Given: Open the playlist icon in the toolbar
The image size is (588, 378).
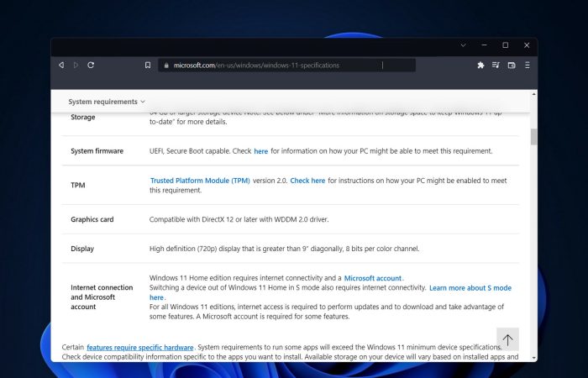Looking at the screenshot, I should pos(496,66).
